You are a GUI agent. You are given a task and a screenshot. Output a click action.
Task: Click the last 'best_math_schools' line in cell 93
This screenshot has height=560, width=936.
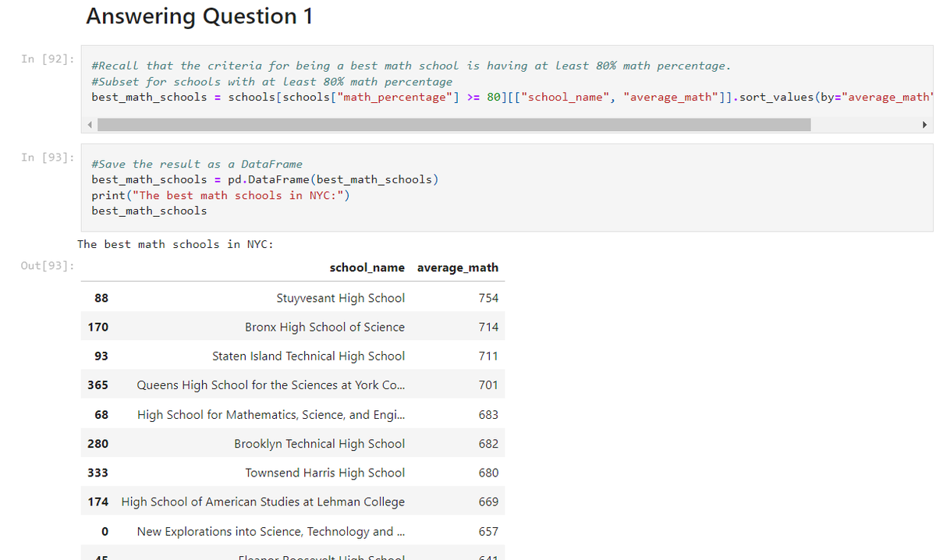click(149, 211)
